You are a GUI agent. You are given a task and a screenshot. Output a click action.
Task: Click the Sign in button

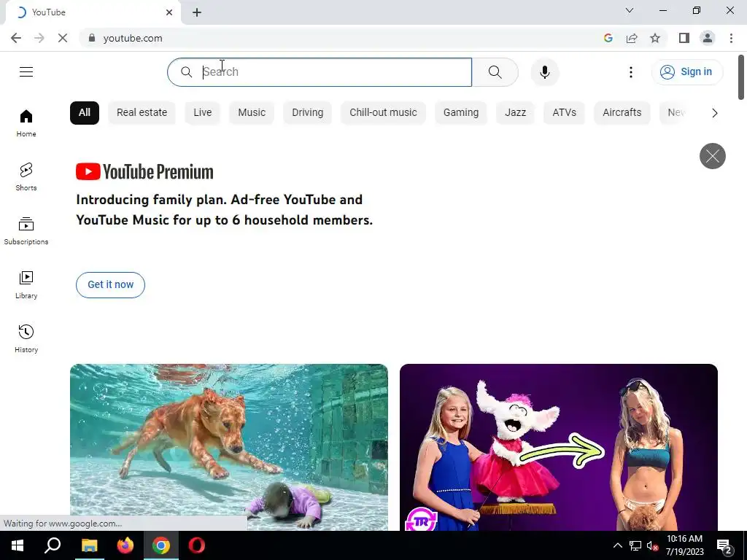point(687,72)
